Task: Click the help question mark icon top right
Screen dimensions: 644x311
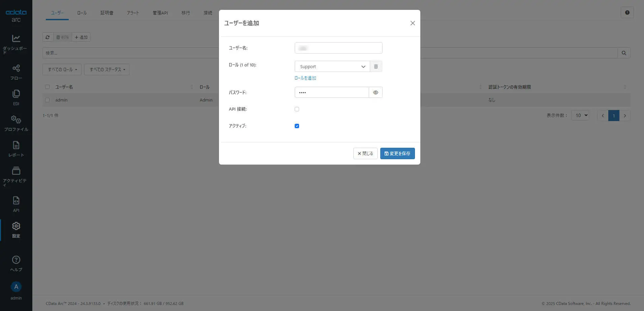Action: tap(627, 12)
